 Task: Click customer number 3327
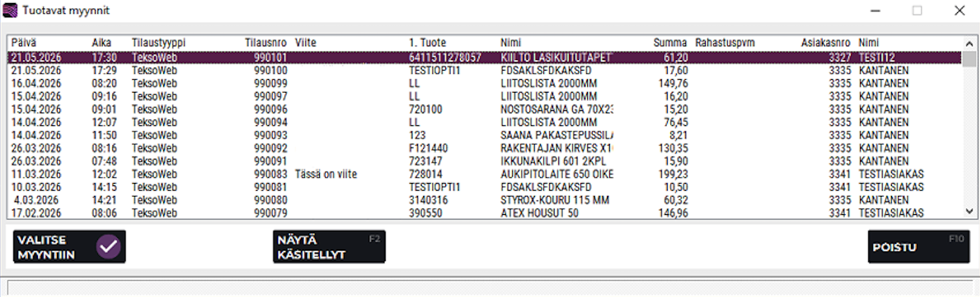(840, 57)
